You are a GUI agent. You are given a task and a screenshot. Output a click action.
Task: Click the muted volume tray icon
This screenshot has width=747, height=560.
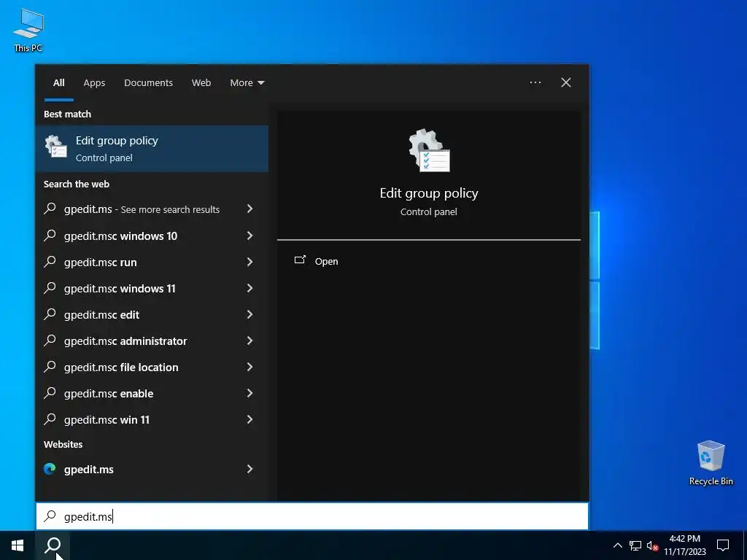[652, 545]
